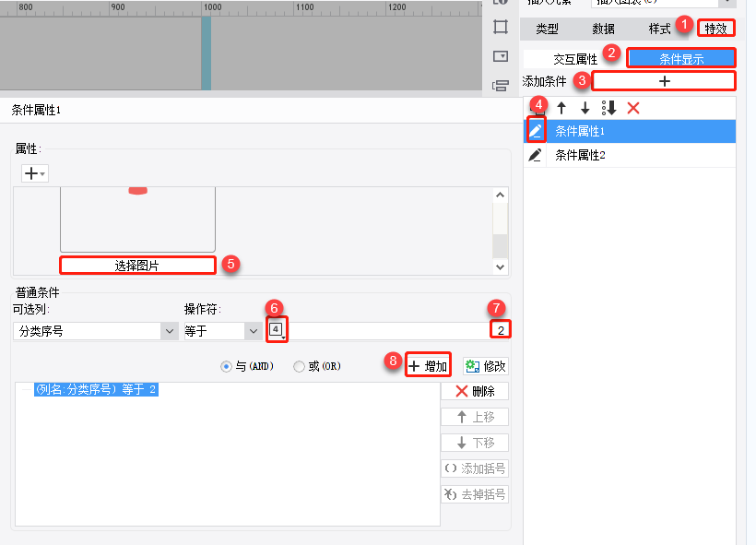Click the 添加括号 button
This screenshot has height=545, width=756.
point(475,468)
